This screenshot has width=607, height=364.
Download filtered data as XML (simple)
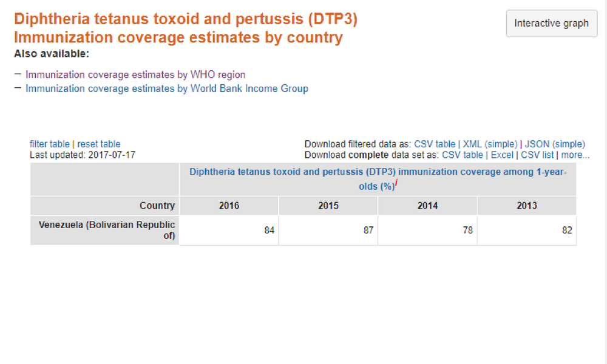tap(490, 144)
